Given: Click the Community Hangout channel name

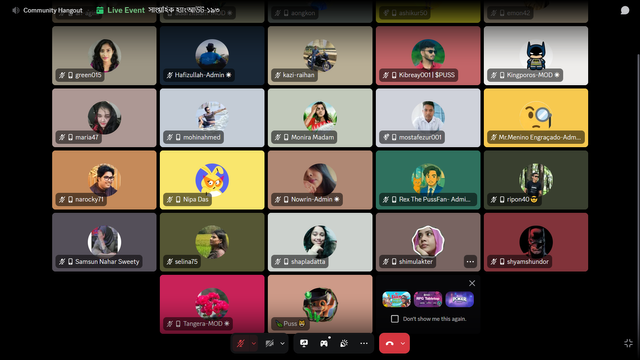Looking at the screenshot, I should click(x=53, y=10).
